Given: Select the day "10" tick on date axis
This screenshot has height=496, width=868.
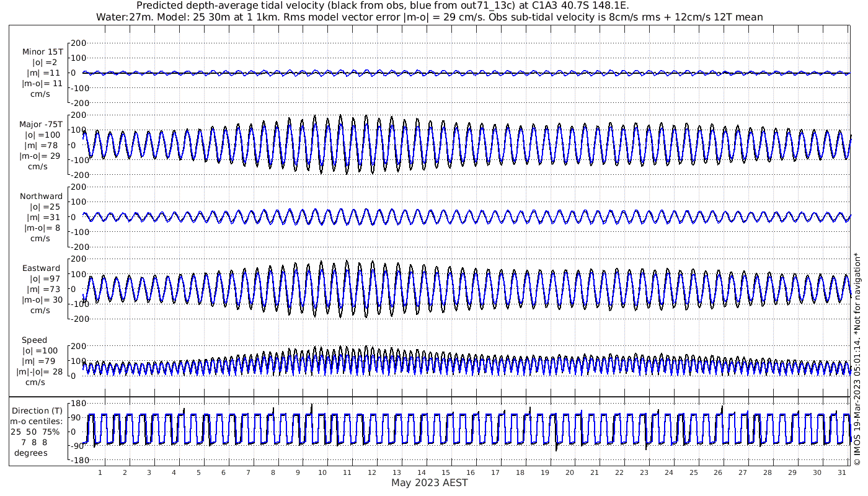Looking at the screenshot, I should coord(322,472).
